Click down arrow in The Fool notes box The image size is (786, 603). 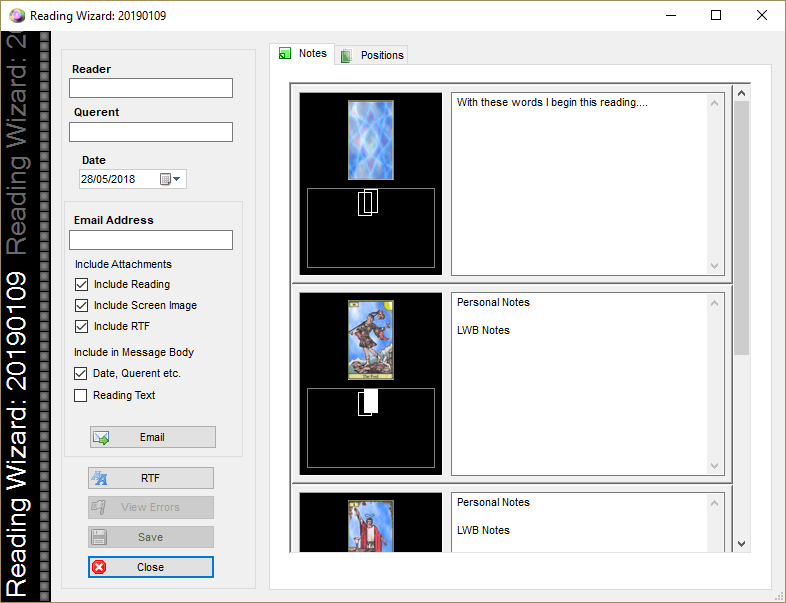pos(715,466)
